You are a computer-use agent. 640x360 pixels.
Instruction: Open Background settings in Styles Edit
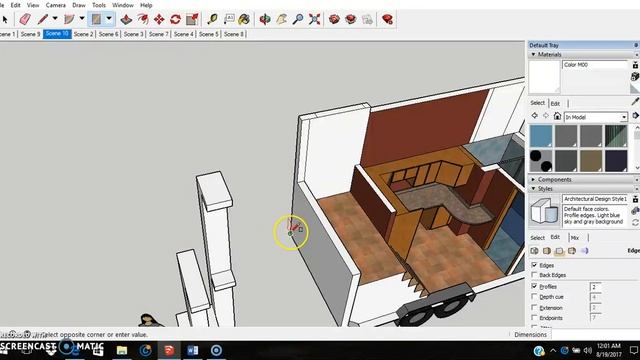pyautogui.click(x=559, y=251)
